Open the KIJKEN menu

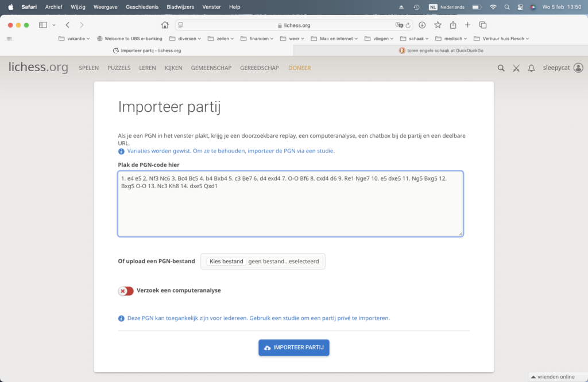coord(173,68)
